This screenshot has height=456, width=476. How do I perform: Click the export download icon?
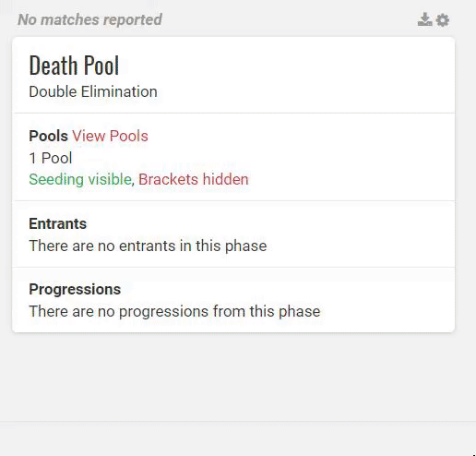click(424, 19)
